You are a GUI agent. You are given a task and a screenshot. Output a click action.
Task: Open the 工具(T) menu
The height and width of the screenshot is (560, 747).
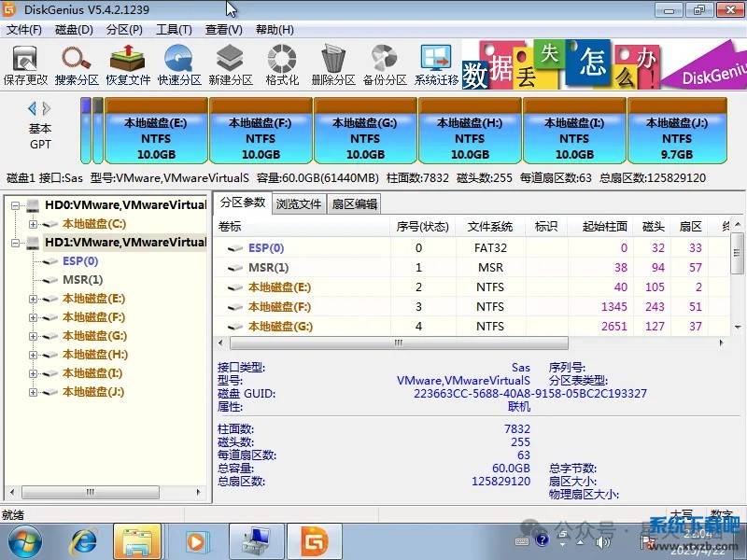(168, 29)
